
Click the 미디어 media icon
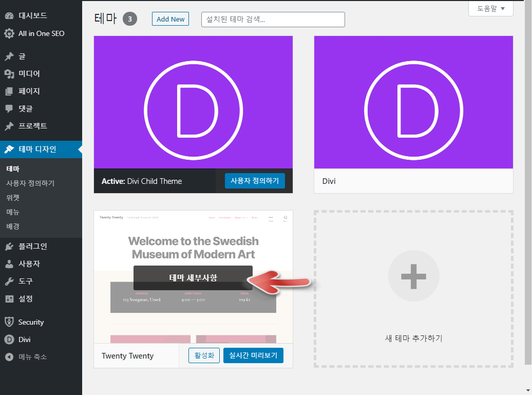tap(9, 73)
